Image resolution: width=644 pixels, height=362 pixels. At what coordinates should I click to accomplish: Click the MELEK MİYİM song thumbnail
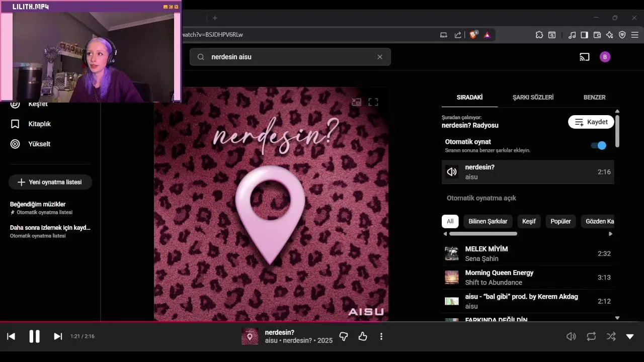coord(452,253)
